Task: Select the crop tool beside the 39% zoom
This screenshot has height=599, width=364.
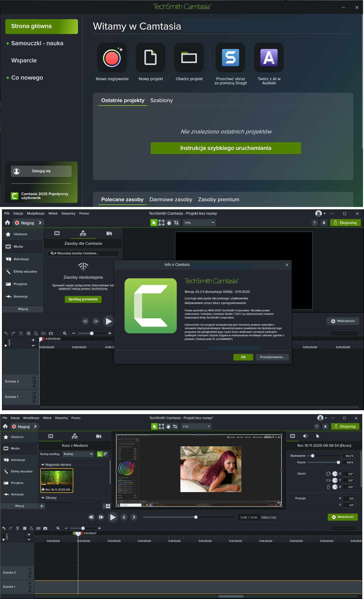Action: tap(176, 223)
